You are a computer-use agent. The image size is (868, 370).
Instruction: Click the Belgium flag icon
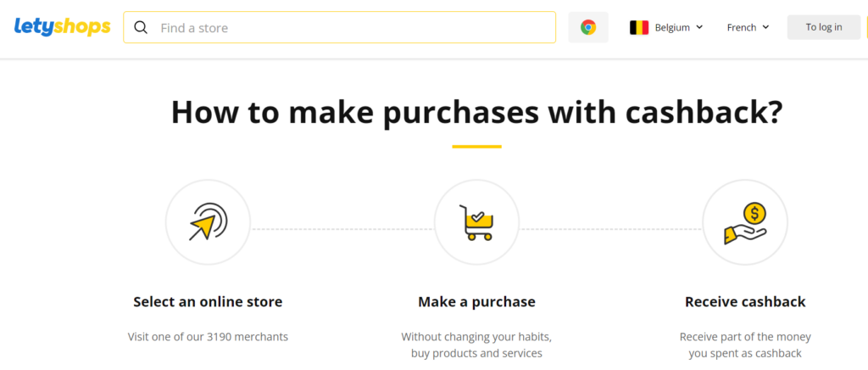pos(639,27)
